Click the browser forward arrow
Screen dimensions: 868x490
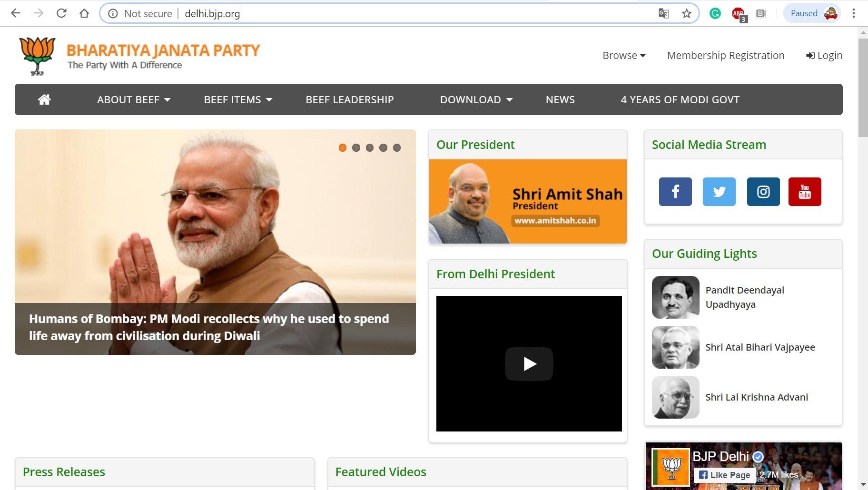(39, 13)
